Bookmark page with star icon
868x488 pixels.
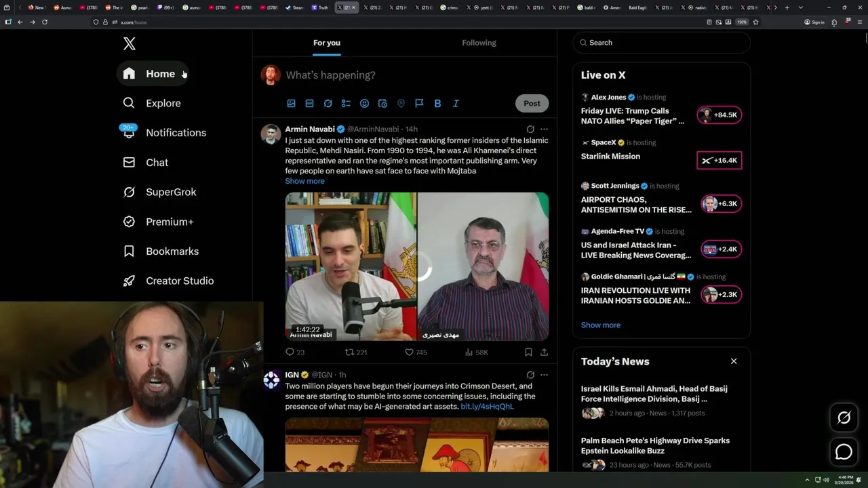(755, 22)
